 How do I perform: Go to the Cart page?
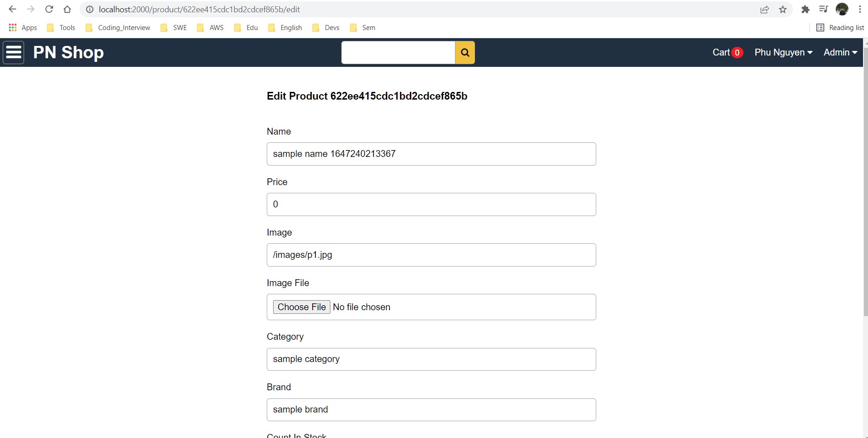[728, 52]
